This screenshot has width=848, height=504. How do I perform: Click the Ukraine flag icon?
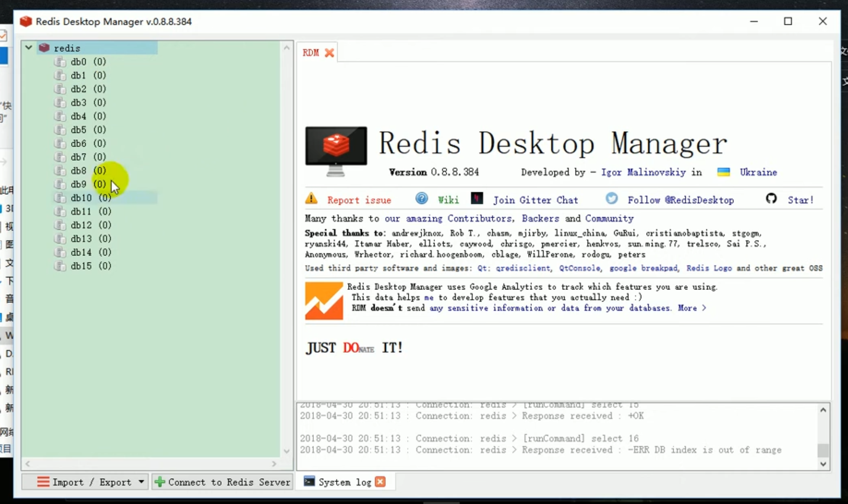click(724, 172)
